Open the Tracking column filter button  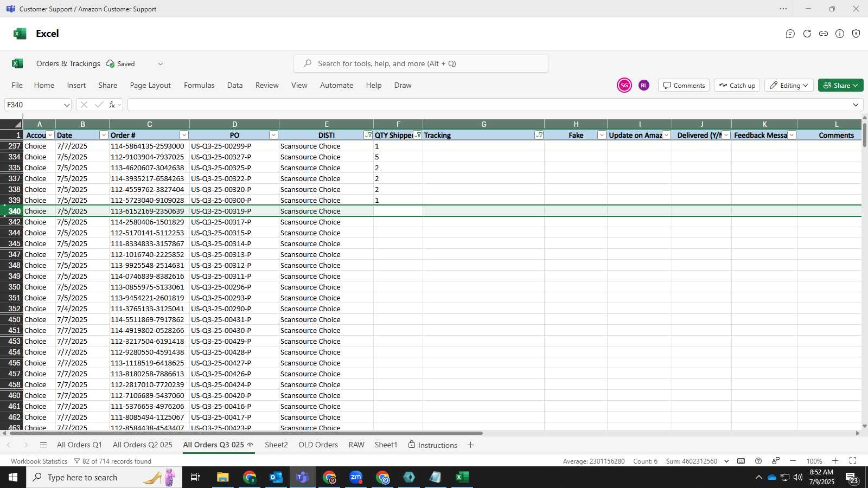coord(539,135)
